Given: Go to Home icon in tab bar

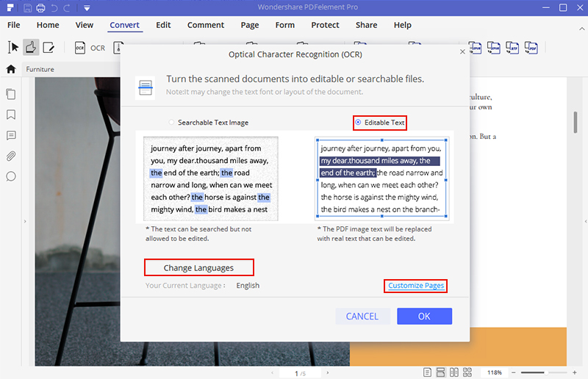Looking at the screenshot, I should coord(11,69).
